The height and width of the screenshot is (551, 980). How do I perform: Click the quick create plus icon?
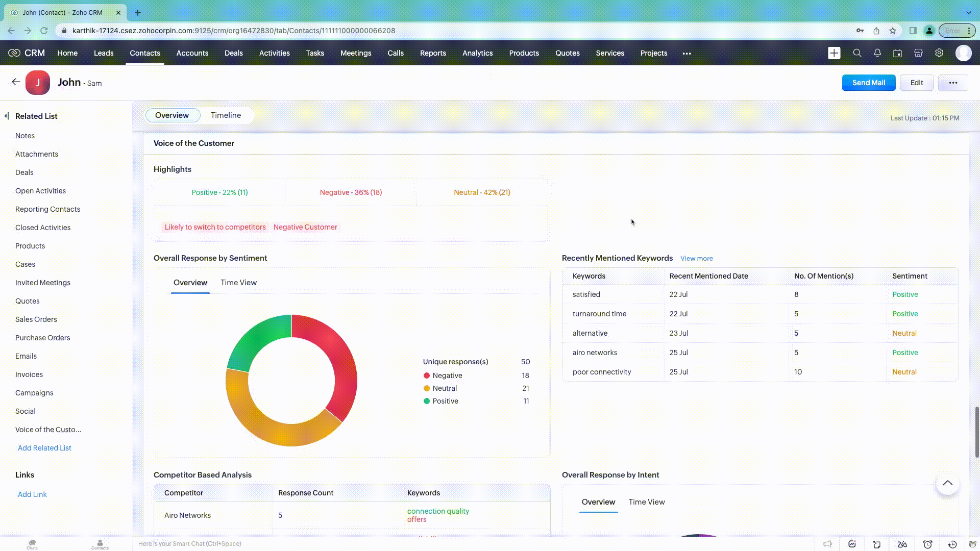(x=834, y=53)
